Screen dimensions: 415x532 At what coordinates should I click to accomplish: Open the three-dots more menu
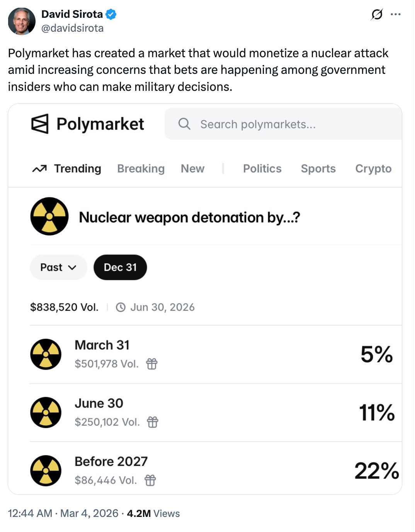[x=396, y=15]
